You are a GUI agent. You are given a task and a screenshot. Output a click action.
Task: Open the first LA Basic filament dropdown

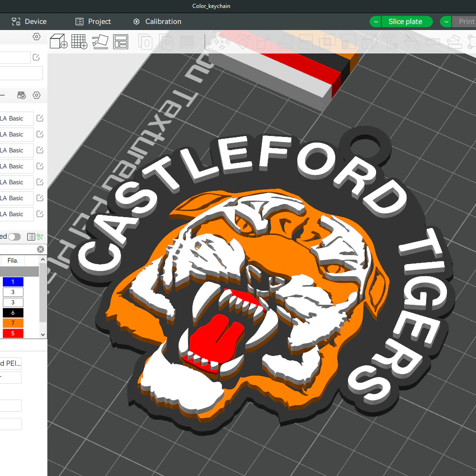click(x=16, y=118)
